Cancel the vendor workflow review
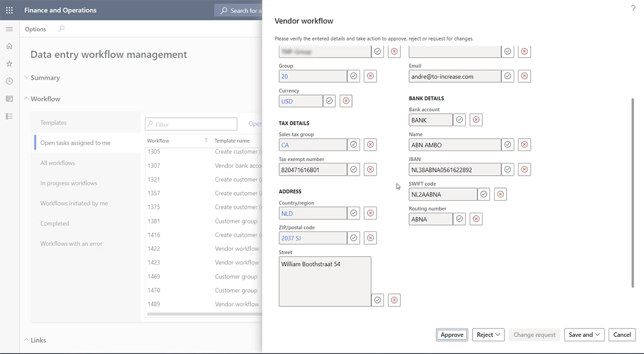 621,334
